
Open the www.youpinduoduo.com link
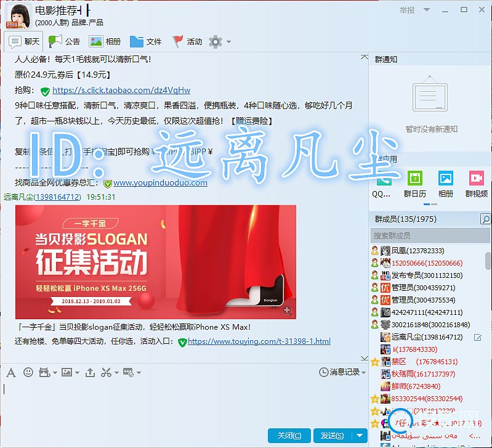point(160,183)
